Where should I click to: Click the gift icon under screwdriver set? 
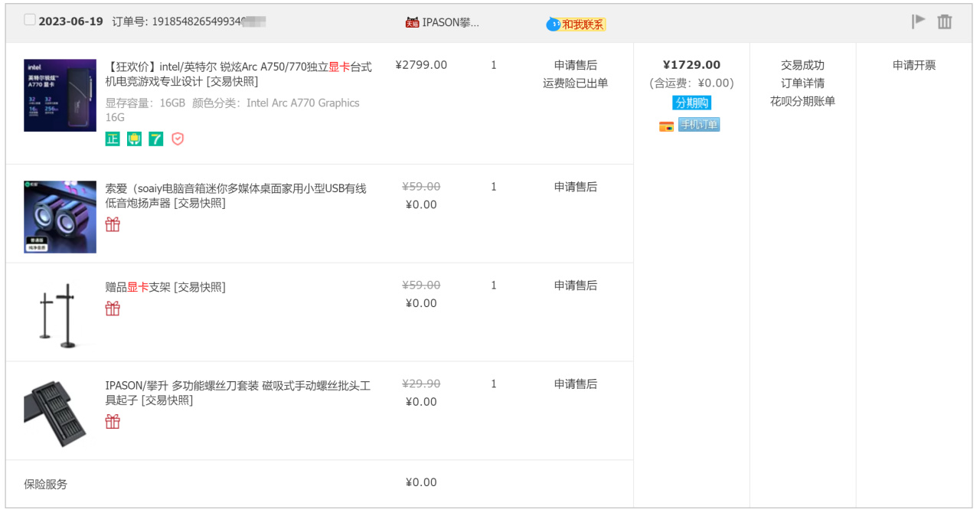pos(113,421)
